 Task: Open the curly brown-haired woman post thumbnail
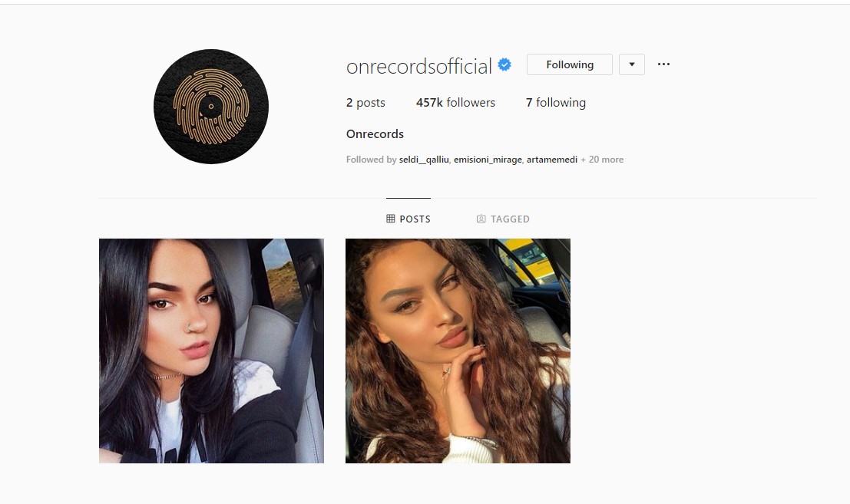tap(458, 351)
